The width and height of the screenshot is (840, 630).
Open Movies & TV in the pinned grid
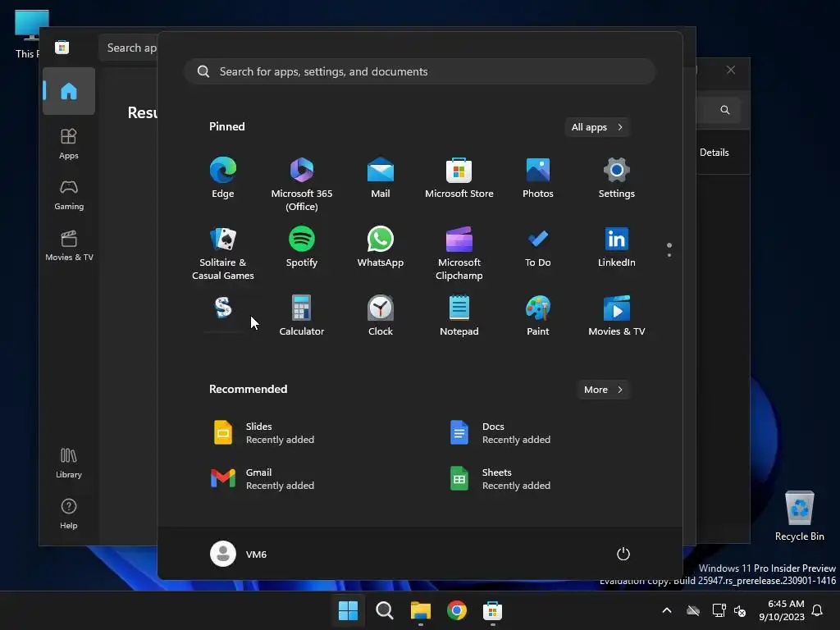(617, 316)
